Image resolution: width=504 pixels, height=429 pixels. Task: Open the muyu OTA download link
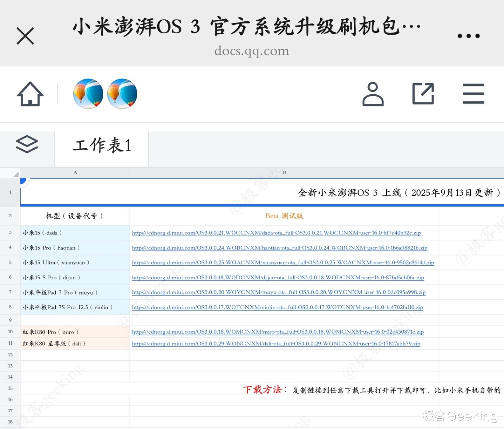coord(279,292)
